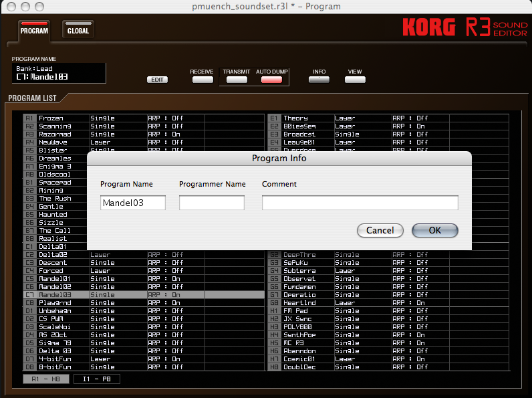Select program C6 Mandel02
This screenshot has height=398, width=532.
click(x=144, y=287)
